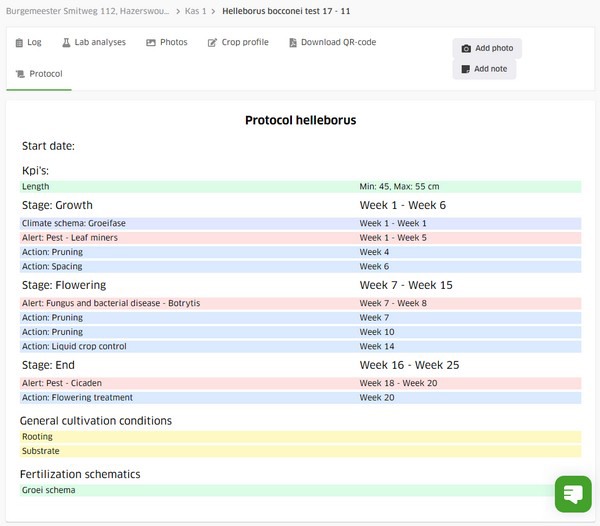This screenshot has width=600, height=526.
Task: Select the Liquid crop control action row
Action: click(x=300, y=347)
